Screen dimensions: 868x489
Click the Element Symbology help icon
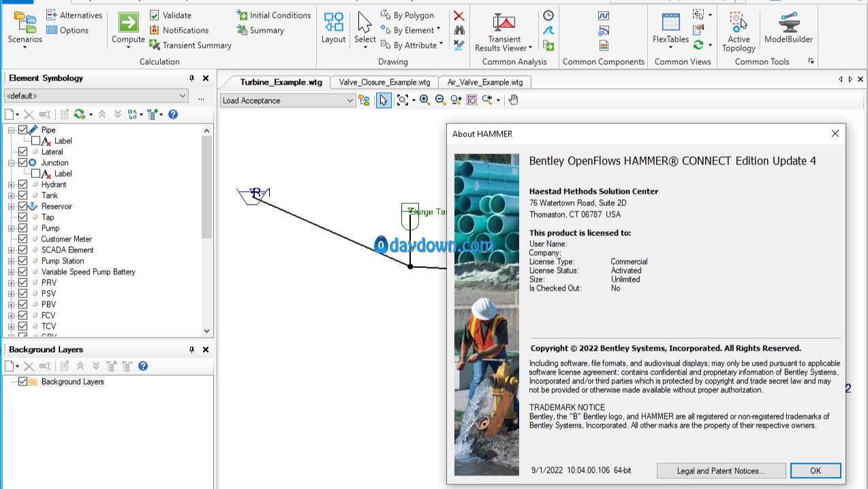coord(173,115)
